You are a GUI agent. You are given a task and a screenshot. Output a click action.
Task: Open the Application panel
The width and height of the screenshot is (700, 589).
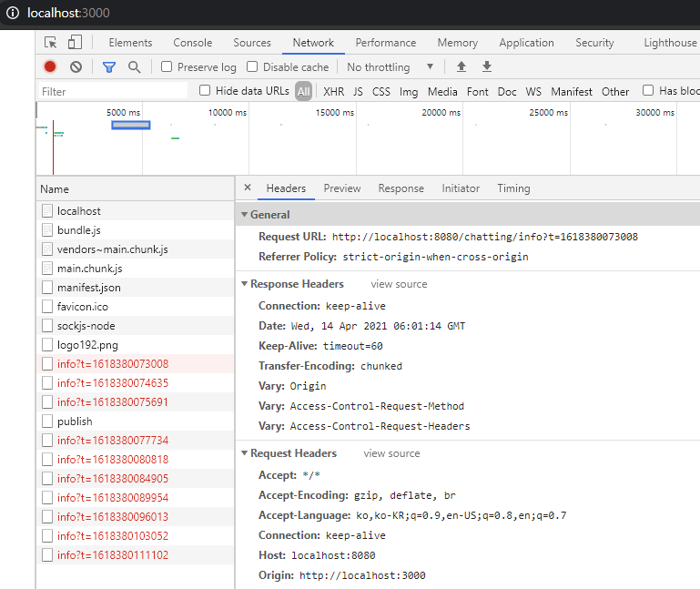tap(526, 43)
